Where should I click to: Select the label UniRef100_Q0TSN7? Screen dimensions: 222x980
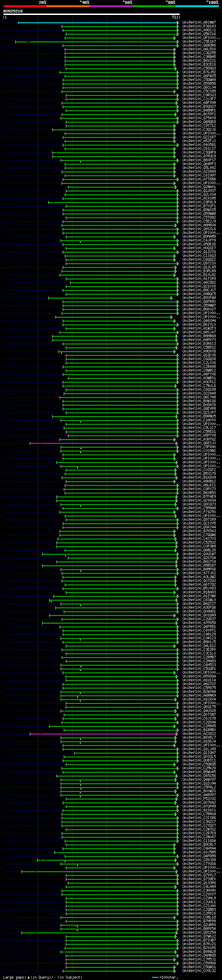[199, 715]
